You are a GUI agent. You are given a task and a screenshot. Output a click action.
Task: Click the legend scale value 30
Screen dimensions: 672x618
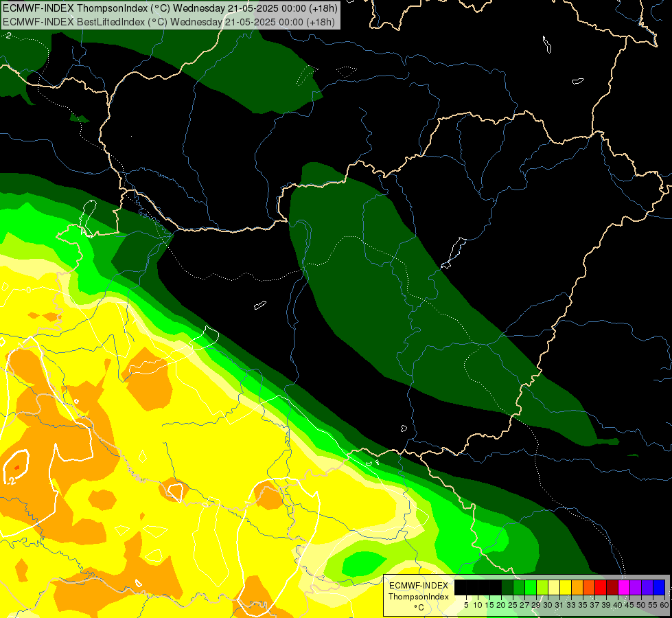tap(548, 605)
